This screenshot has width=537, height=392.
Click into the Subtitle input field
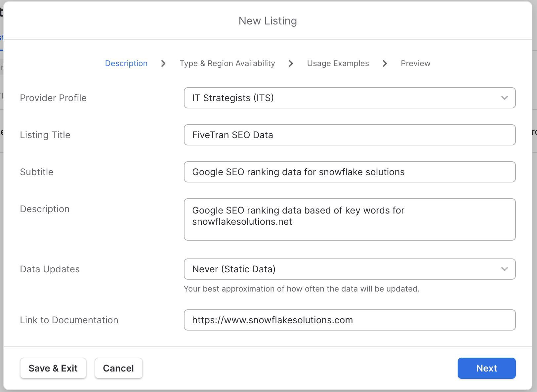point(350,172)
